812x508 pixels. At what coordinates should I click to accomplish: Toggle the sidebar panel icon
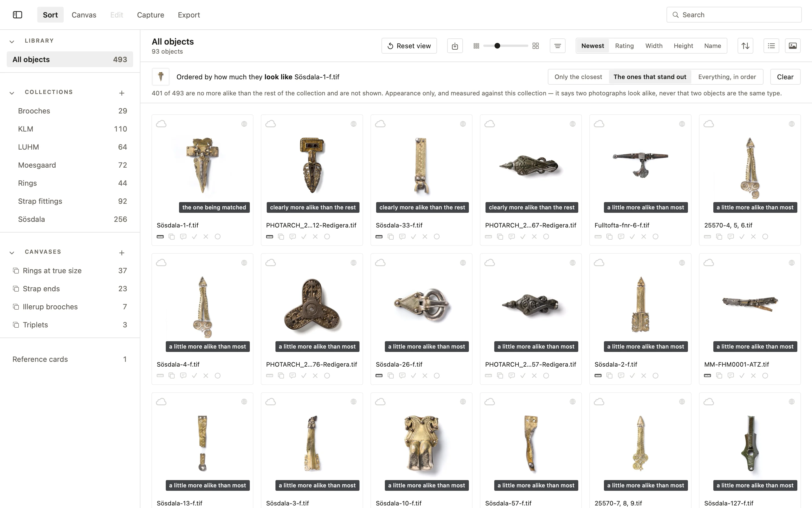click(17, 15)
